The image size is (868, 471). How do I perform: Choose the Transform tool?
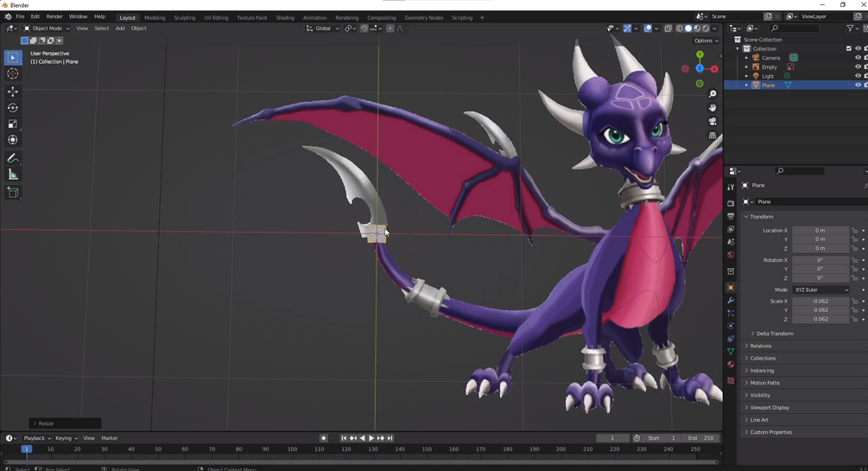pyautogui.click(x=13, y=140)
